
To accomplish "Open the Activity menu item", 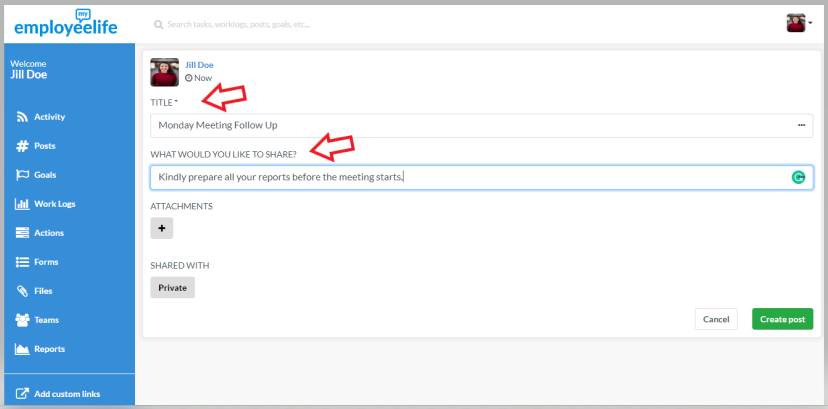I will [50, 117].
